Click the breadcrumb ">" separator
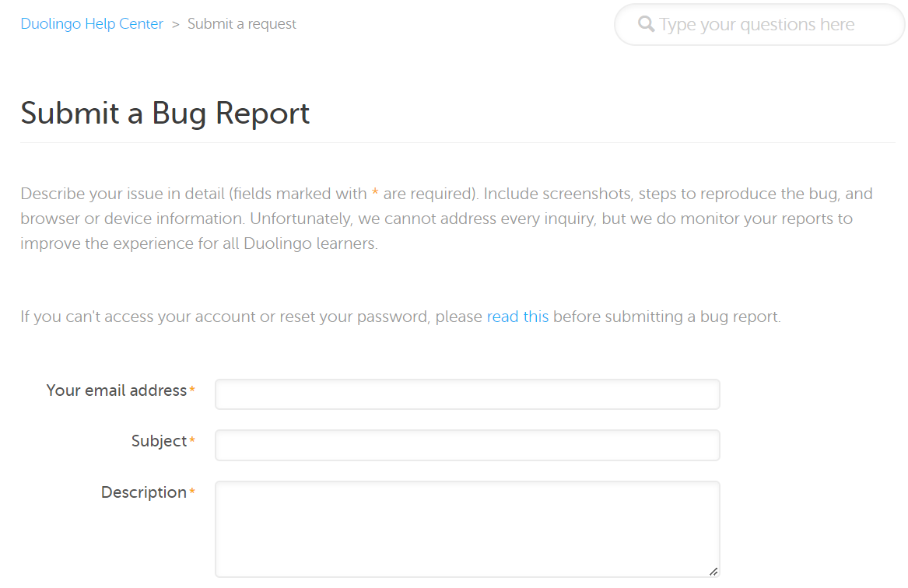 (176, 24)
